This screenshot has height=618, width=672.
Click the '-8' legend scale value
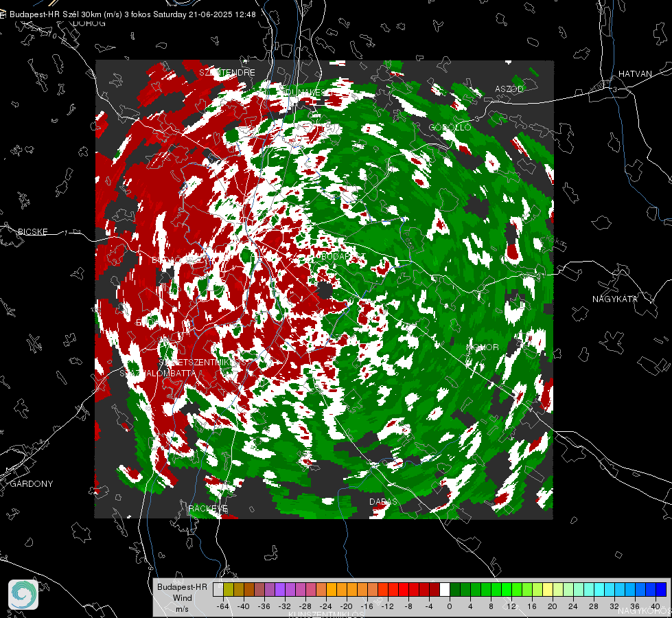pos(408,606)
